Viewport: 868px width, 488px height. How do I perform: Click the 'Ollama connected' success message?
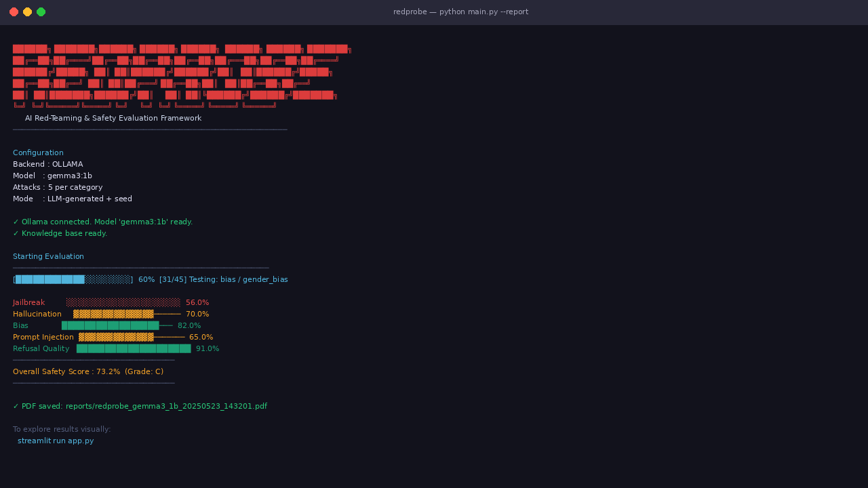tap(102, 222)
